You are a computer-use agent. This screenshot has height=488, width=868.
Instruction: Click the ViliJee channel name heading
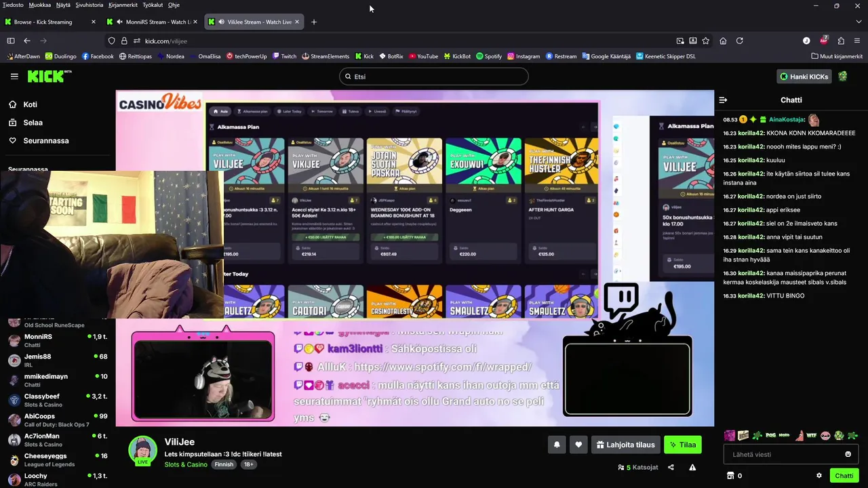point(179,442)
